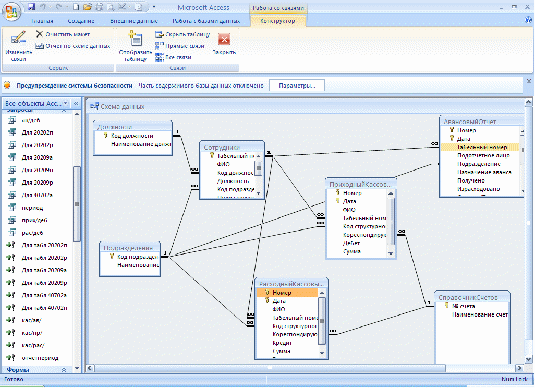535x388 pixels.
Task: Click the Сотрудники table title bar
Action: 232,147
